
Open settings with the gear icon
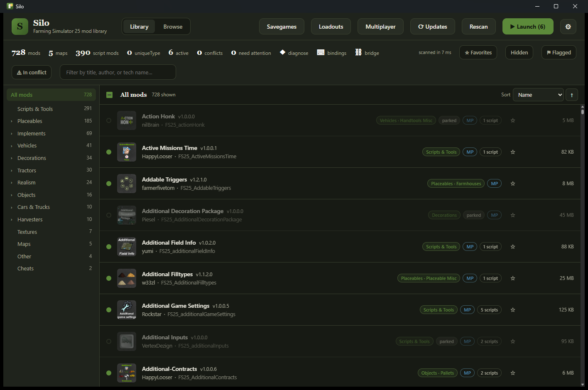point(568,27)
